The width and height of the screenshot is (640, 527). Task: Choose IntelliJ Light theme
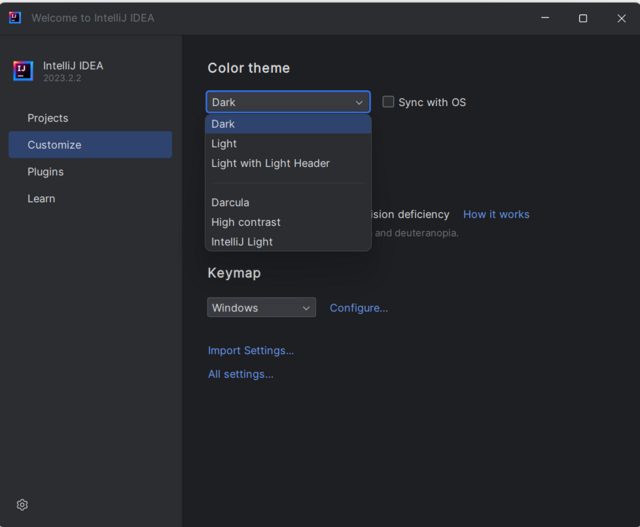click(x=242, y=242)
